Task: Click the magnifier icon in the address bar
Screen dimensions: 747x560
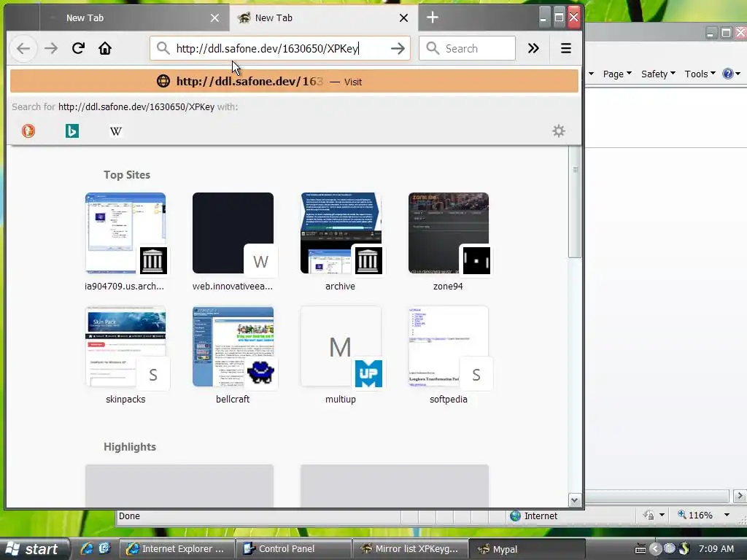Action: 163,48
